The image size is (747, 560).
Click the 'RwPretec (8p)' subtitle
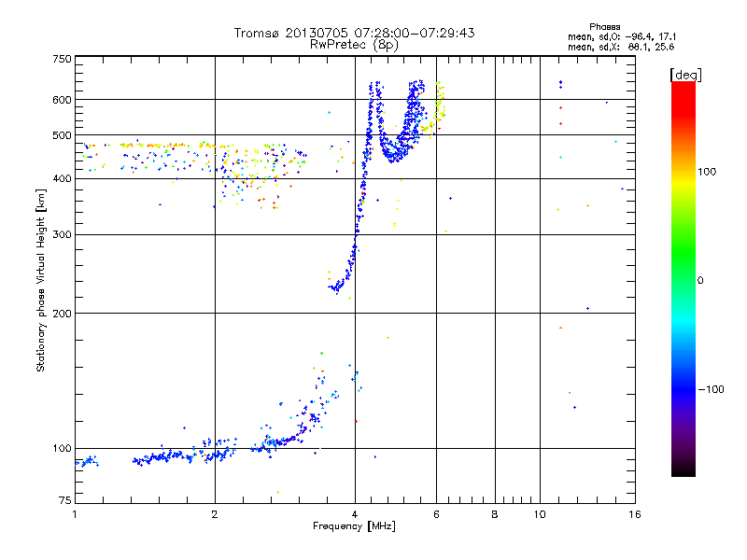tap(354, 45)
